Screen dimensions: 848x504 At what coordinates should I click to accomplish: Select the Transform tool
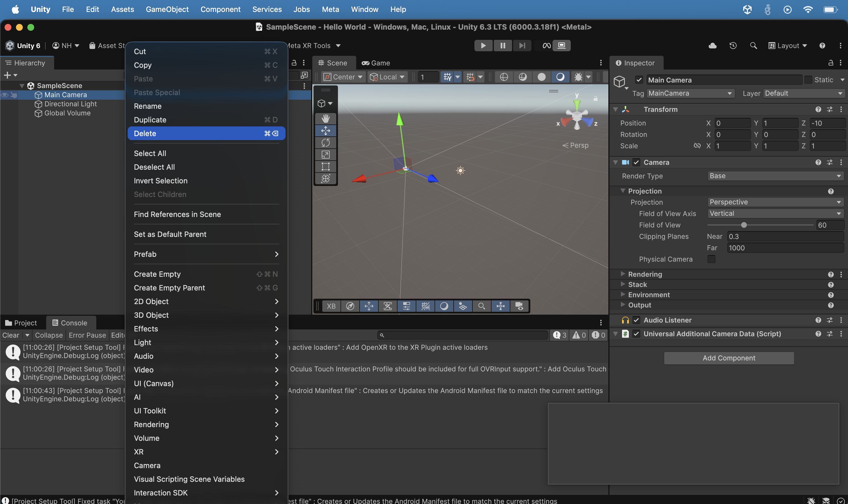click(x=326, y=178)
